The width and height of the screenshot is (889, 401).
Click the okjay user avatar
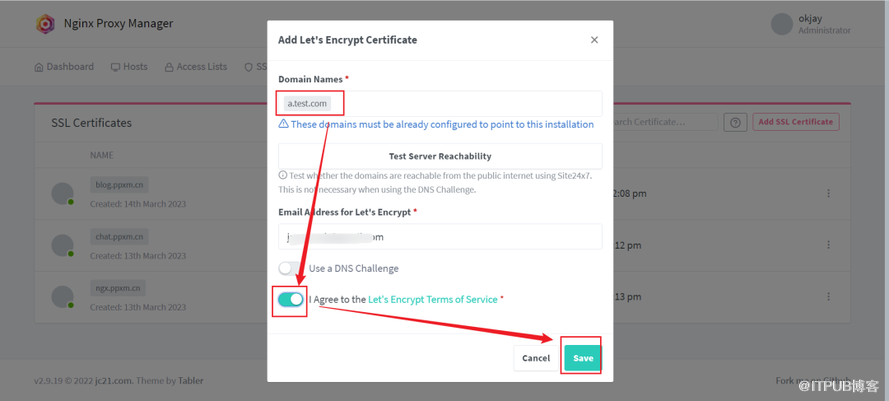782,24
